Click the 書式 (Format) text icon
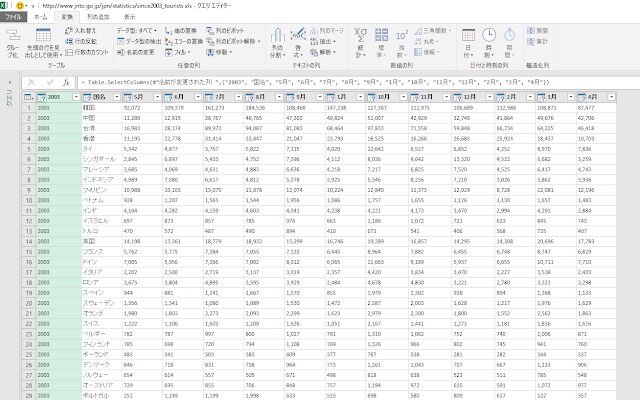Image resolution: width=640 pixels, height=400 pixels. (x=298, y=34)
